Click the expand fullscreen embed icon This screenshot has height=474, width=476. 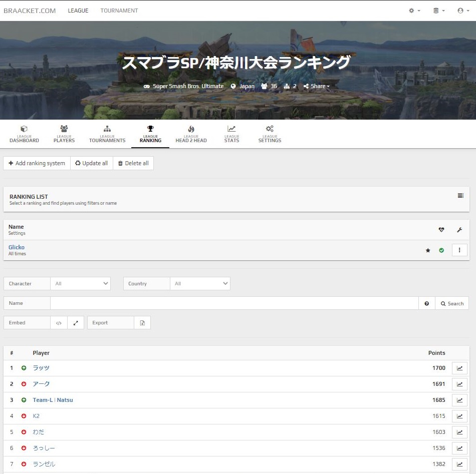76,323
